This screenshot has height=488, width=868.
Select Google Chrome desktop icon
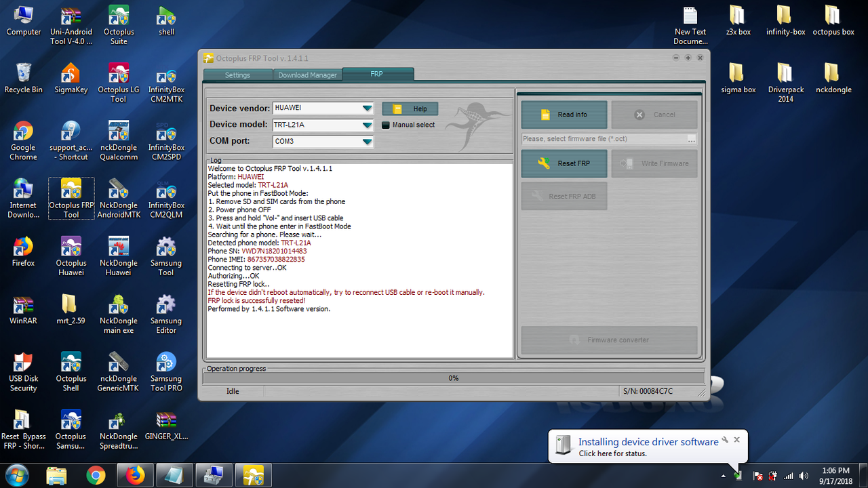click(24, 141)
